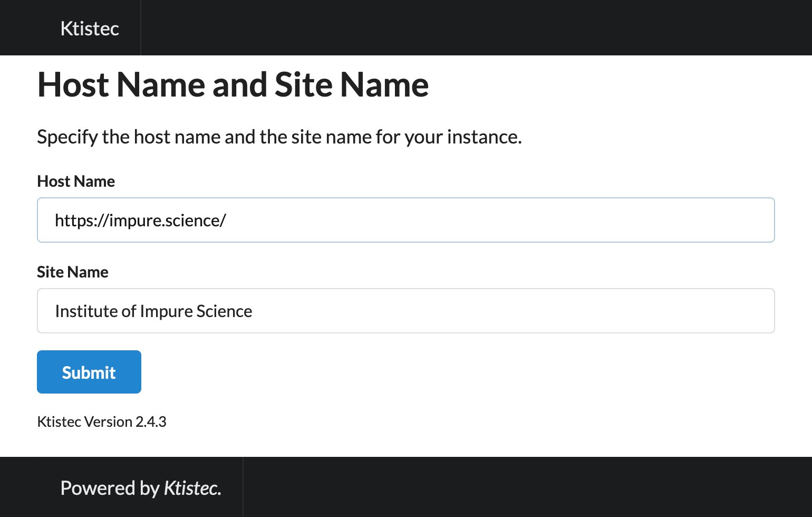Click the empty right area of Site Name field
The image size is (812, 517).
pos(511,311)
